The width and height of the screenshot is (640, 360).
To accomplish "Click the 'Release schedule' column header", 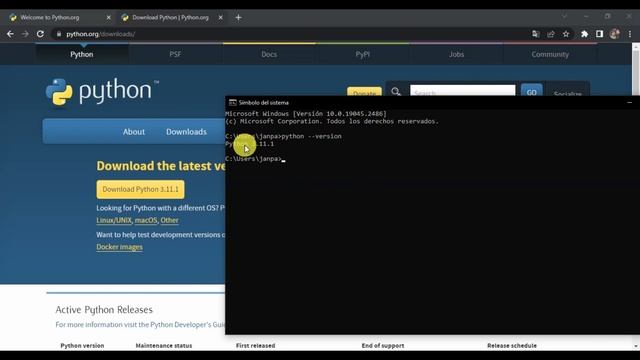I will [512, 346].
